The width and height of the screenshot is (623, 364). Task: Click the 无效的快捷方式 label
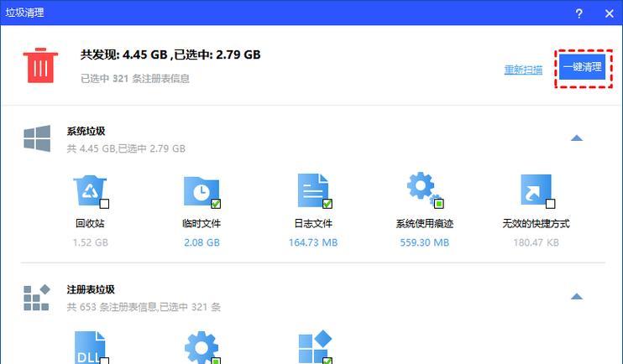(x=536, y=223)
